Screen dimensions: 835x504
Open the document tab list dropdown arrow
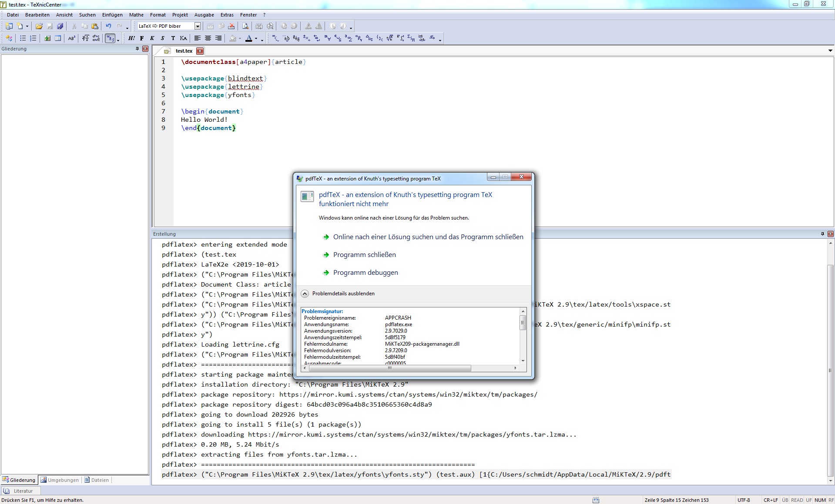(x=830, y=51)
